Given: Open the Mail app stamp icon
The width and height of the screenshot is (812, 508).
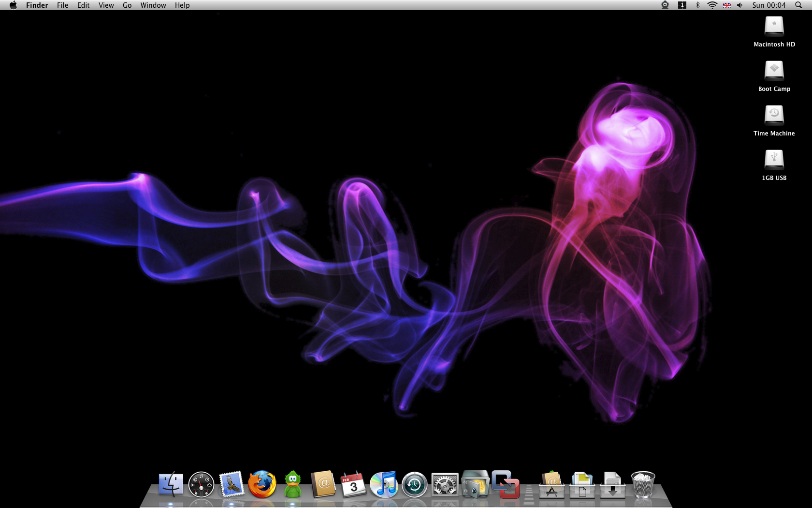Looking at the screenshot, I should pos(232,484).
